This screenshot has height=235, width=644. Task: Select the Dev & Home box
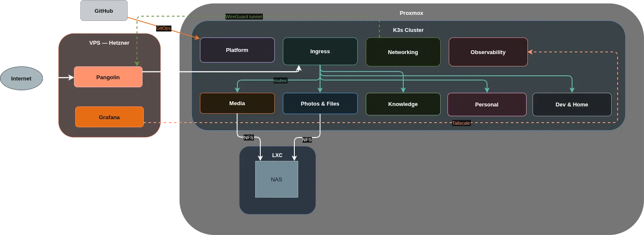[572, 105]
